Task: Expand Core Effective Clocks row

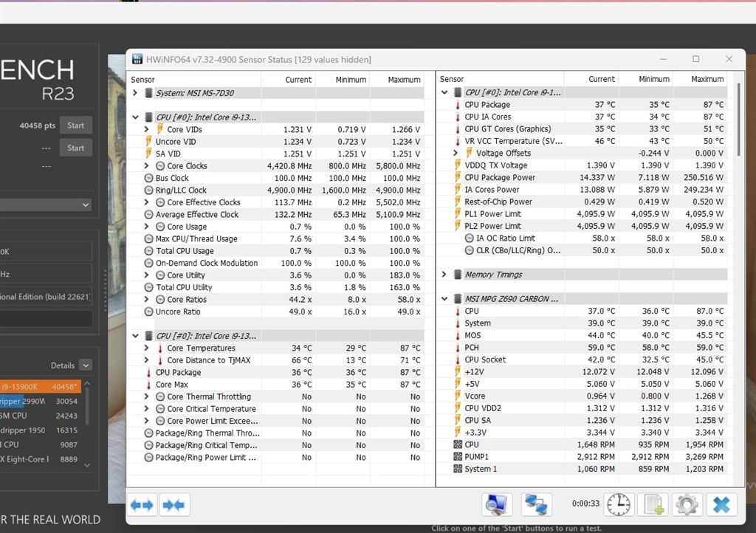Action: 147,202
